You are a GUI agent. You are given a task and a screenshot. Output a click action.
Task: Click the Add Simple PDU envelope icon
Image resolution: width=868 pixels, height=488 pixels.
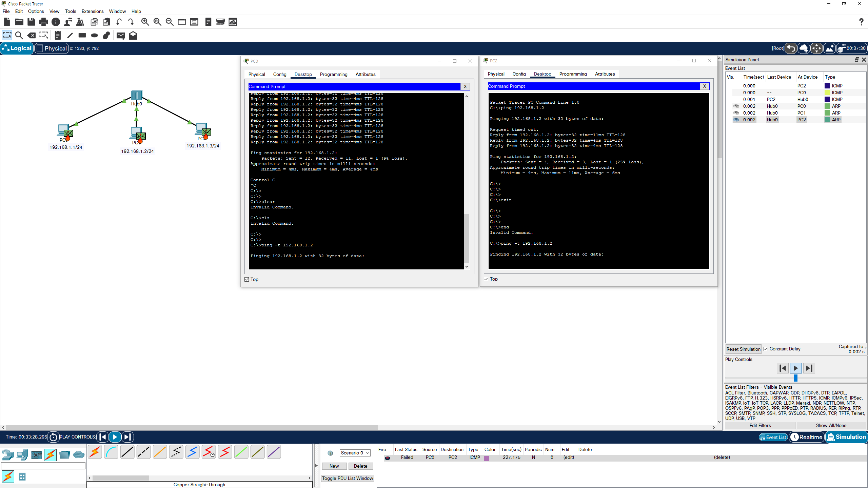tap(121, 35)
